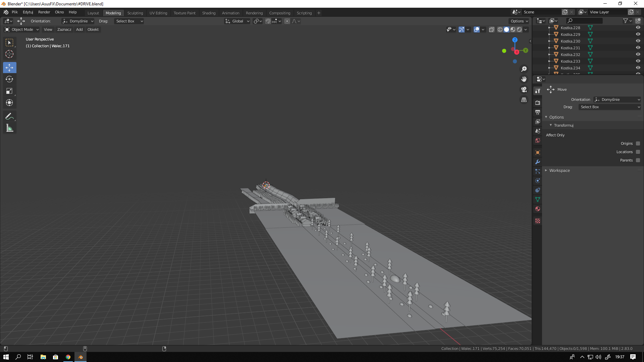Image resolution: width=644 pixels, height=362 pixels.
Task: Open Modifier properties wrench tab
Action: click(x=538, y=162)
